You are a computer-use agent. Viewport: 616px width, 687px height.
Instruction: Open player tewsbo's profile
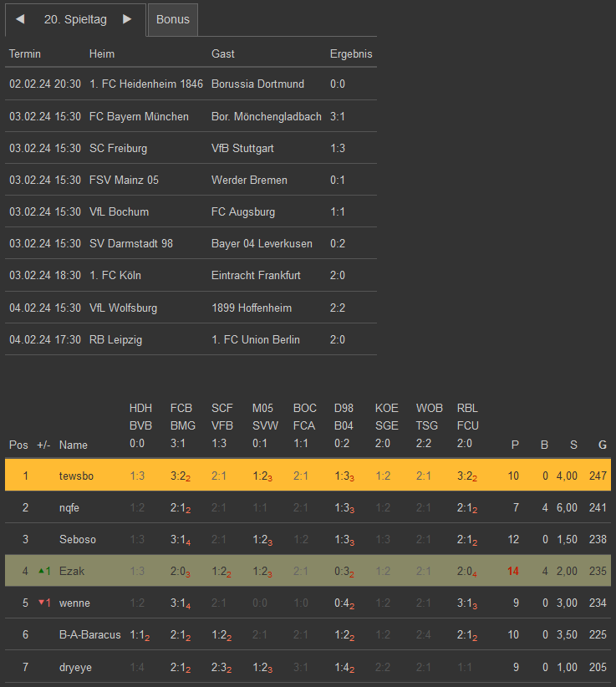coord(76,476)
